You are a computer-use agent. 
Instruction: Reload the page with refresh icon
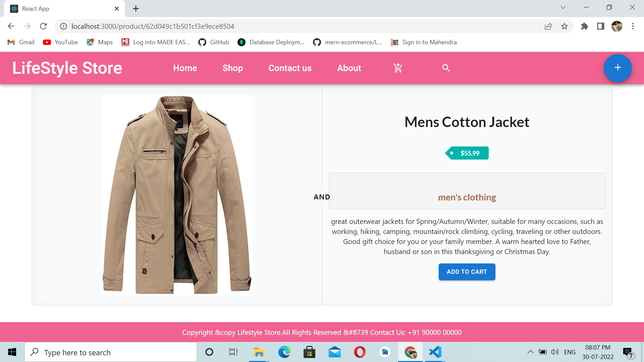click(43, 26)
